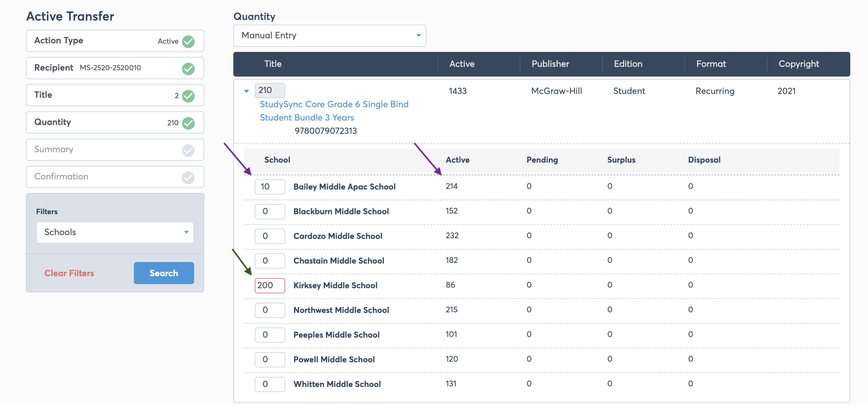This screenshot has width=868, height=405.
Task: Click Clear Filters link
Action: [69, 273]
